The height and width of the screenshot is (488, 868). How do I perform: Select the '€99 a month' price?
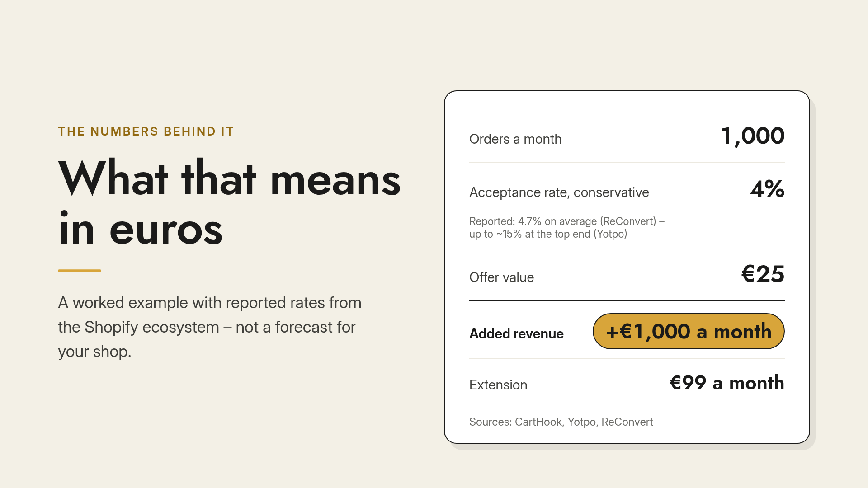[x=727, y=383]
